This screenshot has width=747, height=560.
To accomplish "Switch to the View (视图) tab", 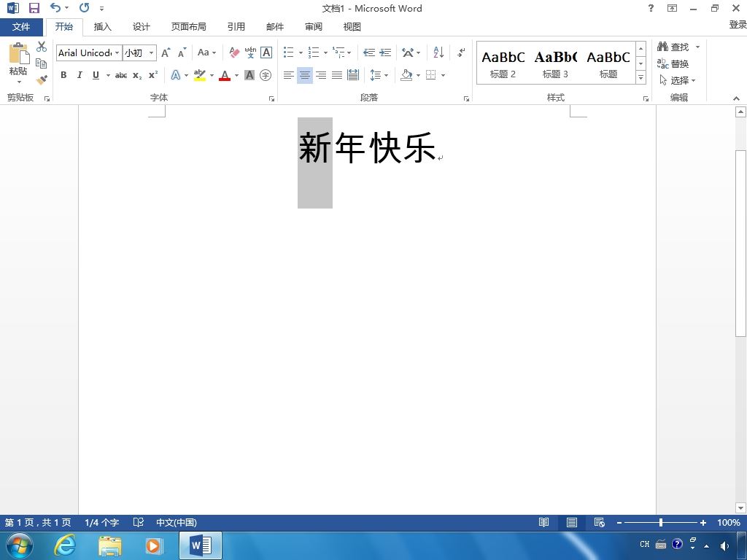I will click(x=352, y=27).
